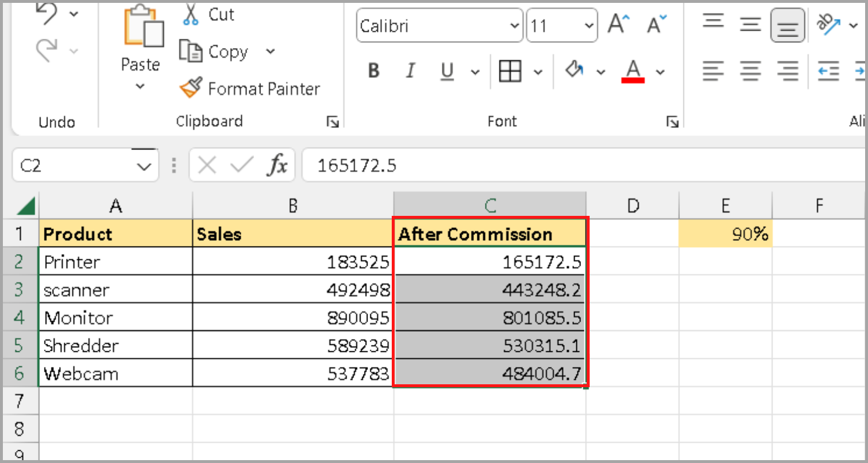Align text to the left

(x=713, y=71)
